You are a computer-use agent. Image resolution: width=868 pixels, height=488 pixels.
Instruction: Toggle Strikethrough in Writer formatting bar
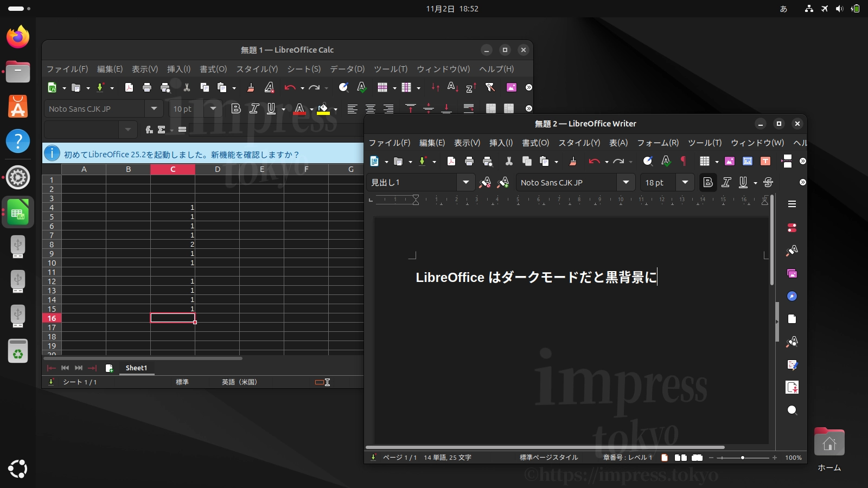(768, 183)
